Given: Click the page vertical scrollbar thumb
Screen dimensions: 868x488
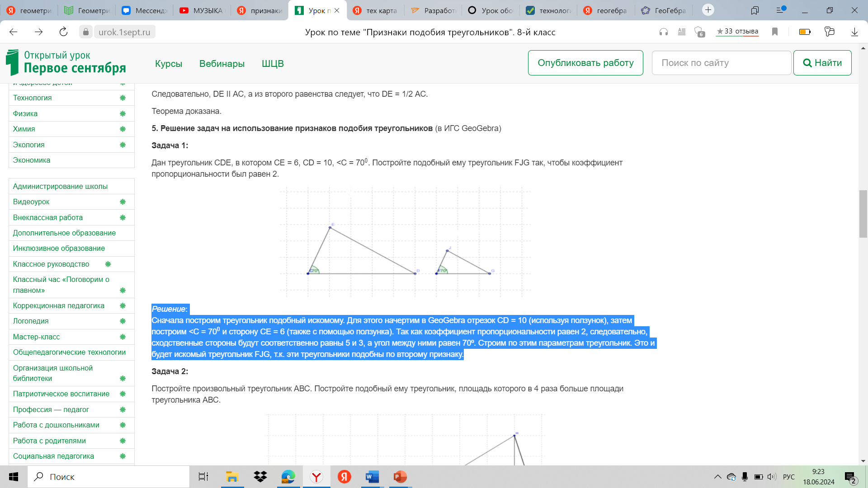Looking at the screenshot, I should point(863,214).
